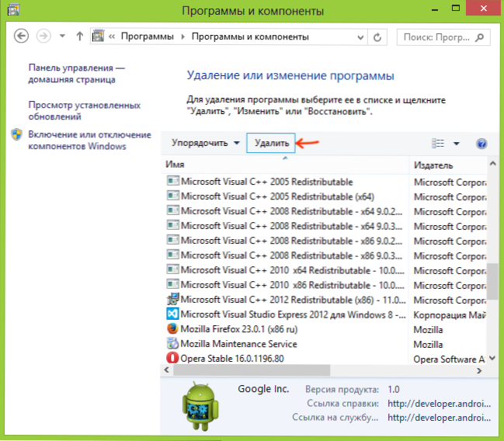504x441 pixels.
Task: Click the Android robot details icon
Action: pyautogui.click(x=200, y=405)
